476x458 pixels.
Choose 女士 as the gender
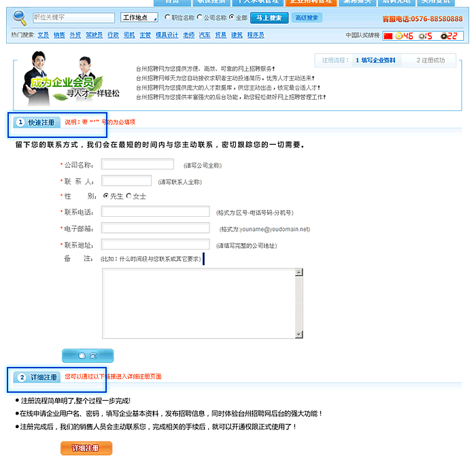coord(128,196)
